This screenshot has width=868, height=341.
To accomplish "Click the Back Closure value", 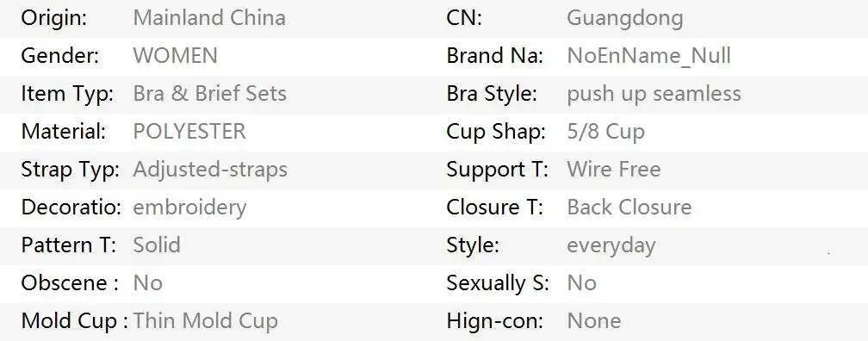I will 629,208.
